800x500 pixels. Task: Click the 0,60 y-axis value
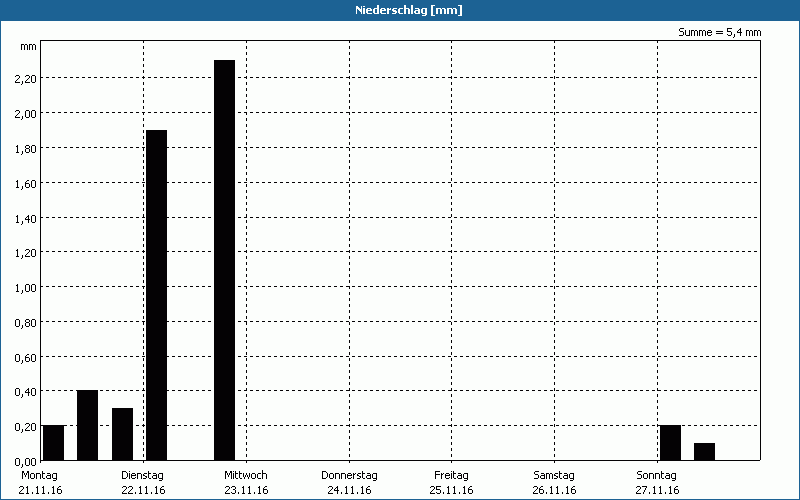pyautogui.click(x=25, y=357)
